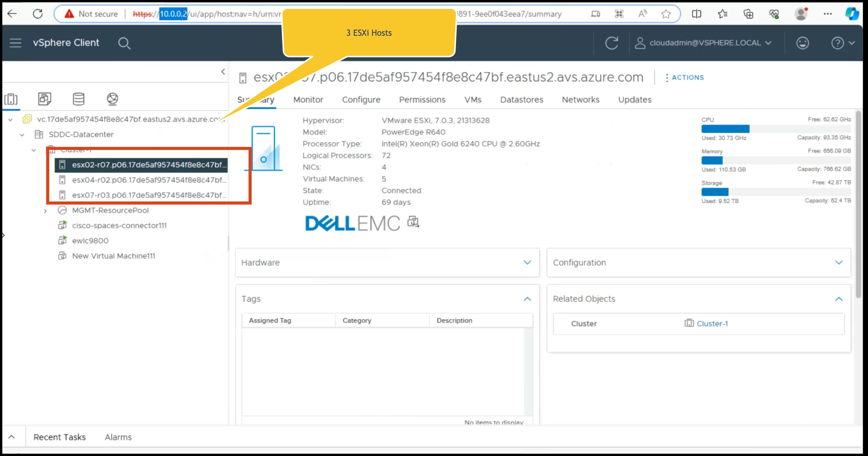The image size is (868, 456).
Task: Open the Cluster-1 link under Related Objects
Action: [x=712, y=323]
